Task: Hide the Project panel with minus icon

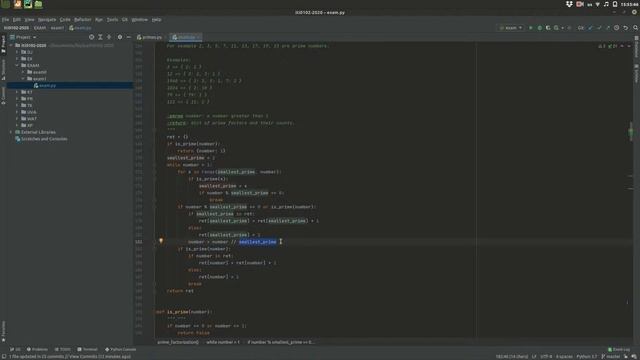Action: click(x=129, y=37)
